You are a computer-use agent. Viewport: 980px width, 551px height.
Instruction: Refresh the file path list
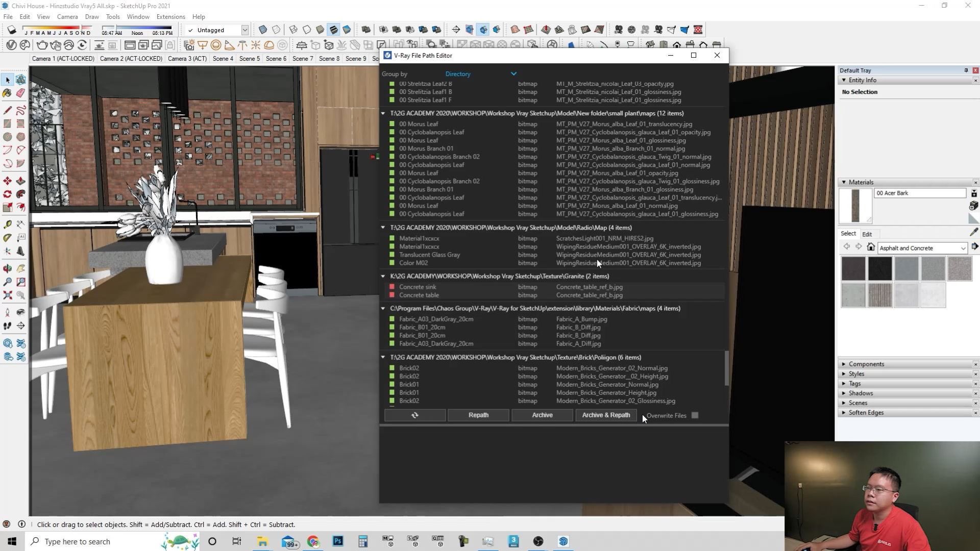pyautogui.click(x=415, y=415)
